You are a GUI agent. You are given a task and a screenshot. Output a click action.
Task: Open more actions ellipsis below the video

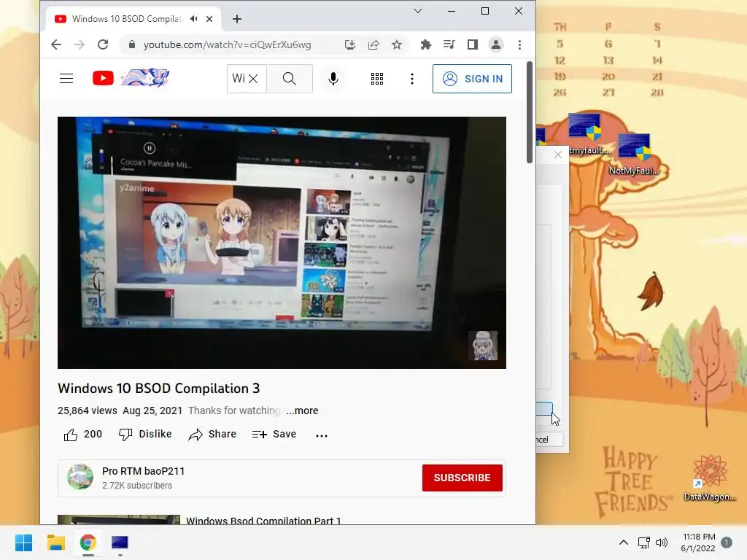(322, 435)
